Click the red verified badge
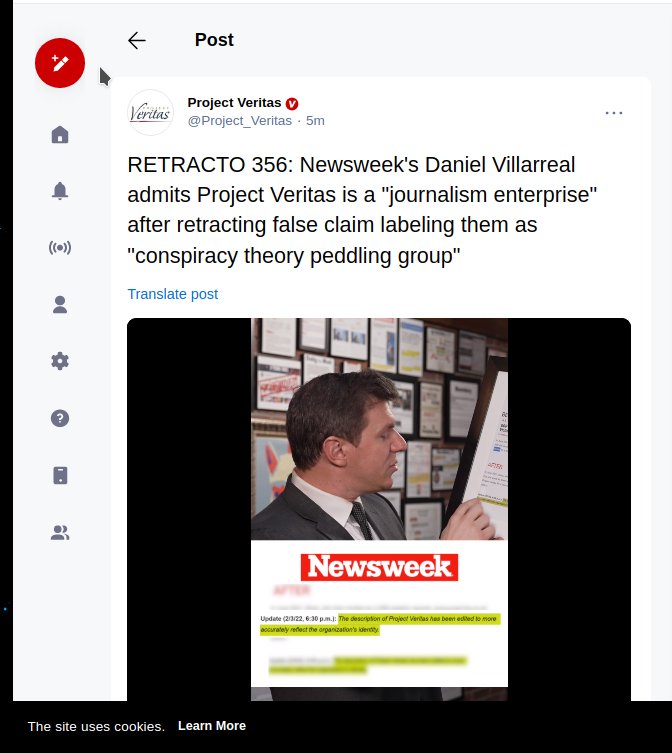The image size is (672, 753). coord(292,103)
